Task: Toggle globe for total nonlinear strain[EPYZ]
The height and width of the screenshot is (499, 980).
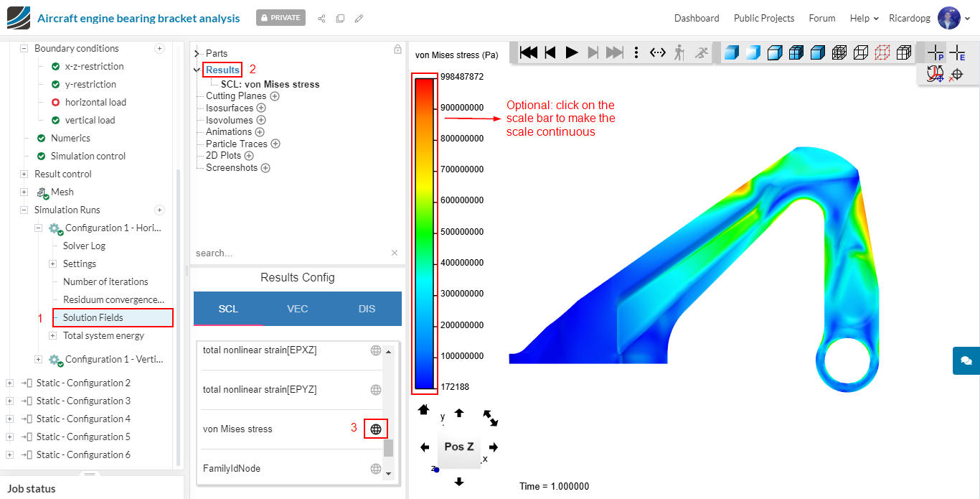Action: tap(375, 390)
